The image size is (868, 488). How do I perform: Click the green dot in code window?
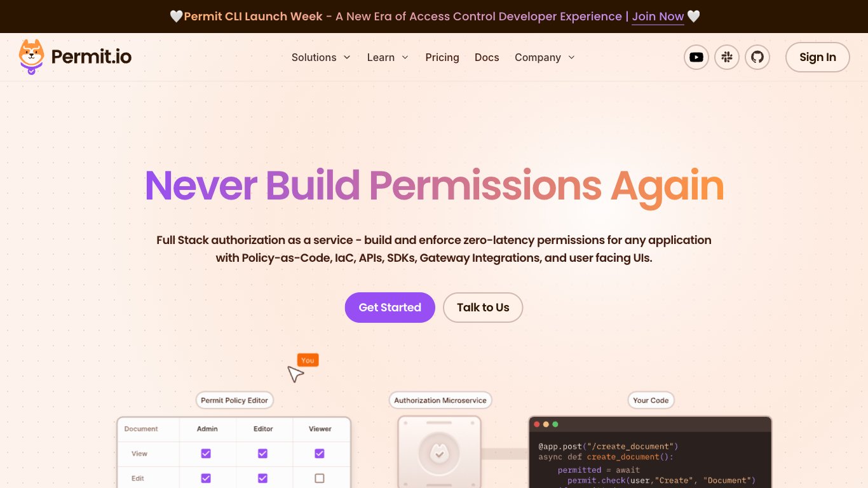[555, 424]
